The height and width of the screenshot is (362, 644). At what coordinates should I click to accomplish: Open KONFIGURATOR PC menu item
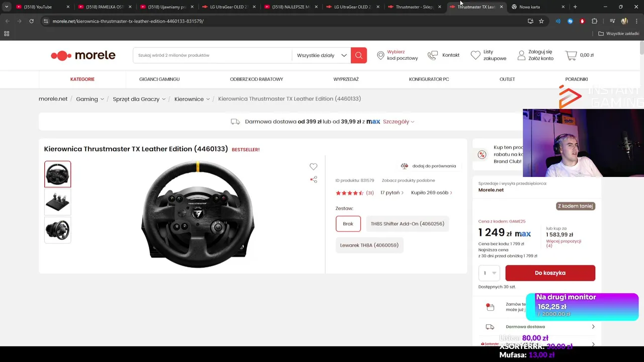(x=429, y=79)
